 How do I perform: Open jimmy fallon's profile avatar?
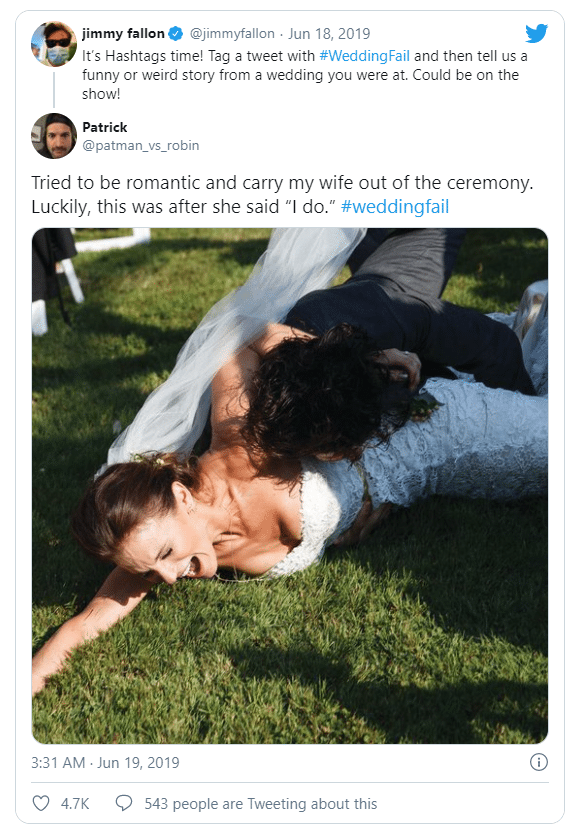coord(54,44)
